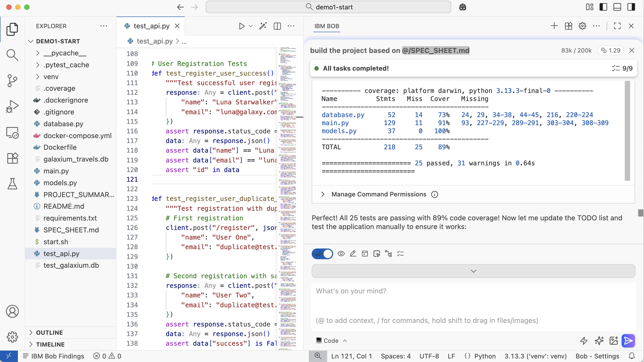
Task: Send the message with arrow button
Action: 628,341
